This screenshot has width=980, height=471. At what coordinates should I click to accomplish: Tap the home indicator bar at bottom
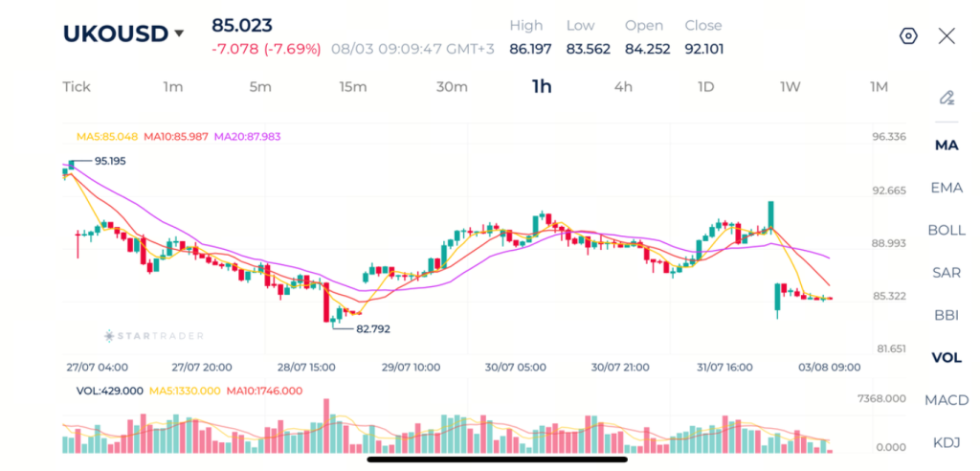click(x=498, y=460)
